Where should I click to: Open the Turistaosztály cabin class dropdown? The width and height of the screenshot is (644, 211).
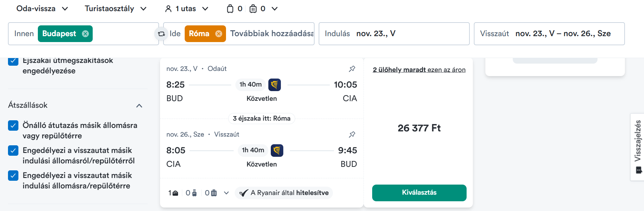pyautogui.click(x=115, y=9)
